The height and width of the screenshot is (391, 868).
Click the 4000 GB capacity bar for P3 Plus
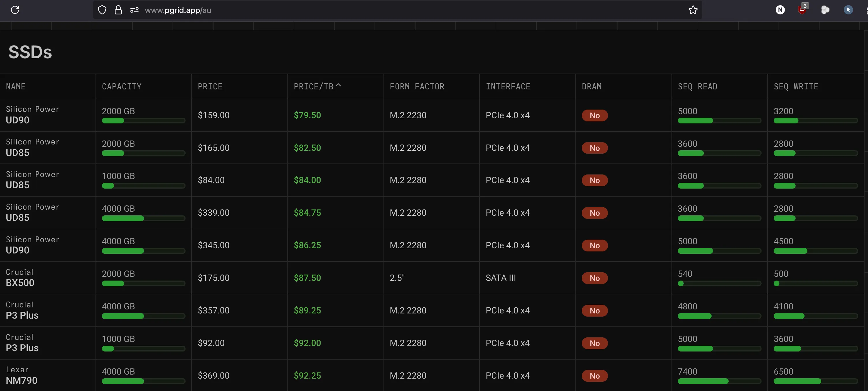[x=143, y=316]
